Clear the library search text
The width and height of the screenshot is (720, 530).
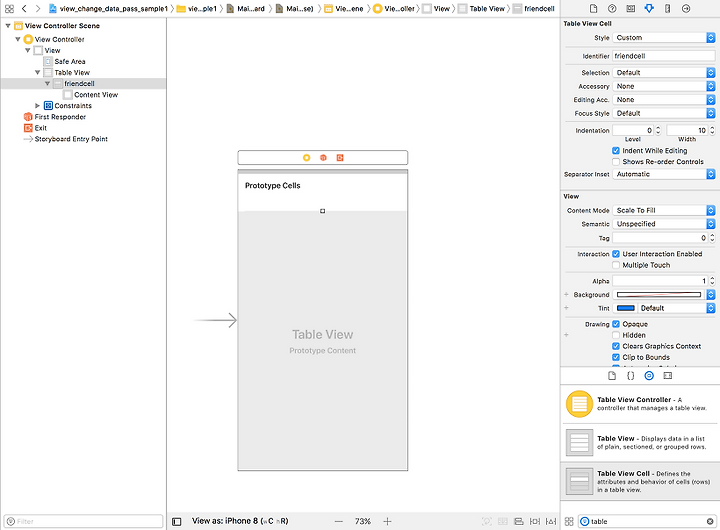click(x=710, y=521)
